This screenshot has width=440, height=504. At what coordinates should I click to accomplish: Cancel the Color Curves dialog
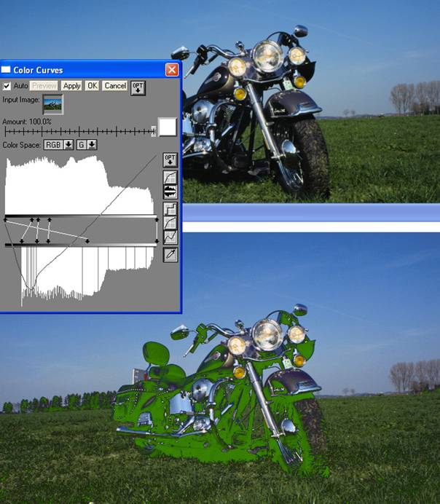[115, 86]
